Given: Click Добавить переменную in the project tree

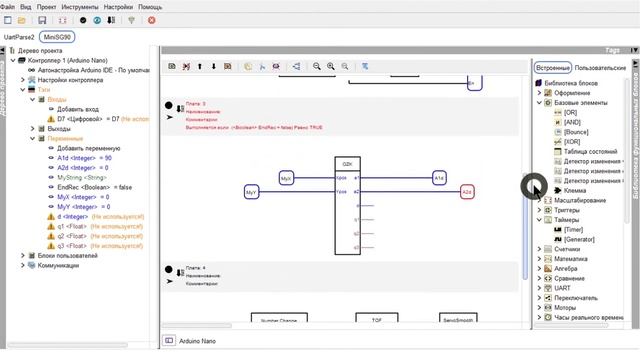Looking at the screenshot, I should (x=89, y=148).
